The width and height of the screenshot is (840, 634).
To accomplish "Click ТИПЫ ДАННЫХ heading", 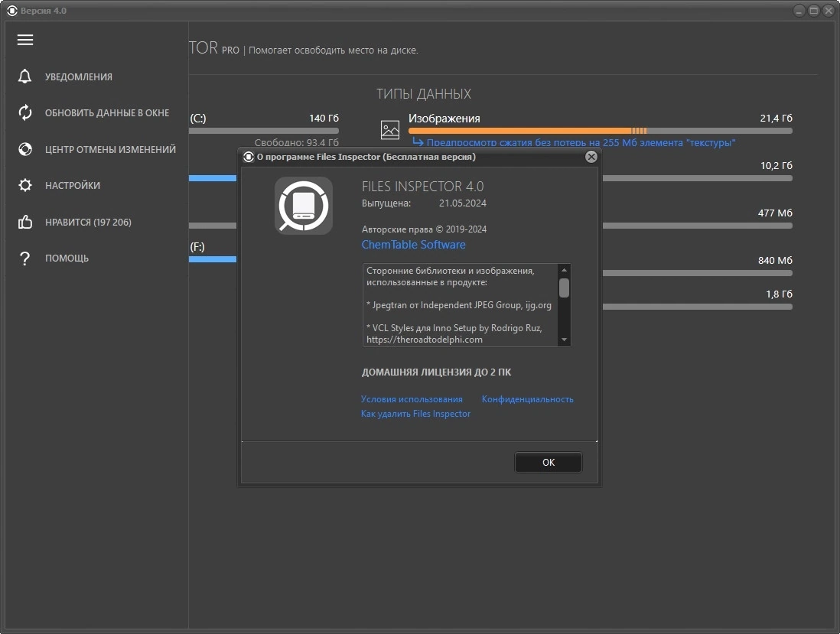I will (x=424, y=94).
